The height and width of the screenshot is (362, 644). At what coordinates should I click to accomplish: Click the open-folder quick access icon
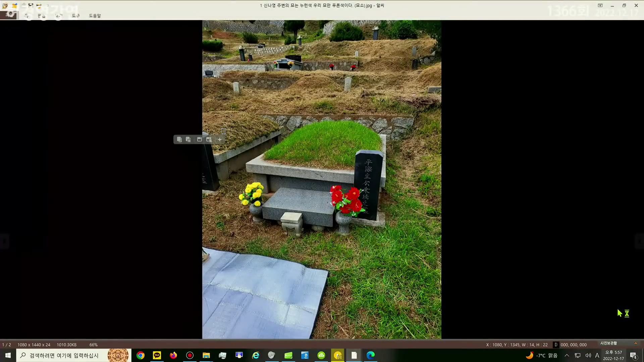[14, 5]
